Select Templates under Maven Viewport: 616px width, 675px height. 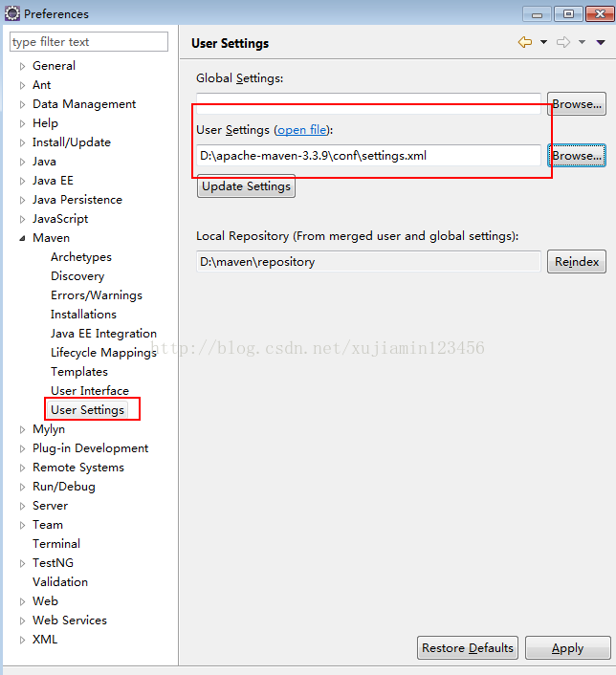(79, 372)
